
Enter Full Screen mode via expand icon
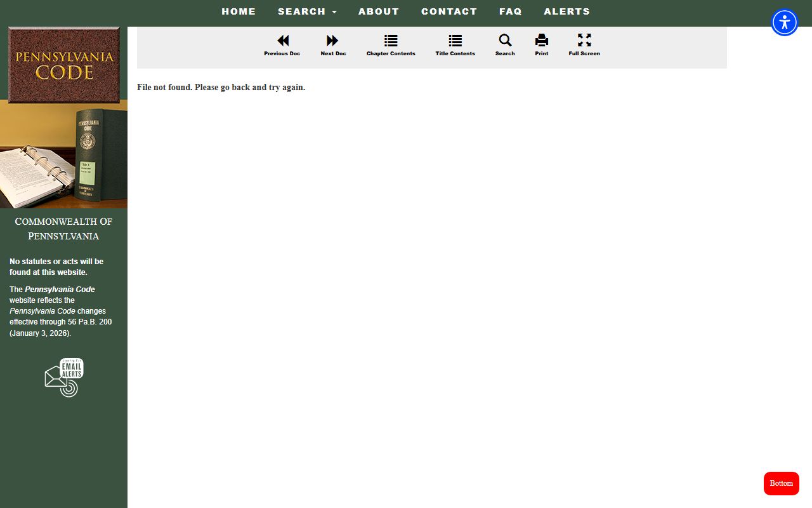(584, 41)
